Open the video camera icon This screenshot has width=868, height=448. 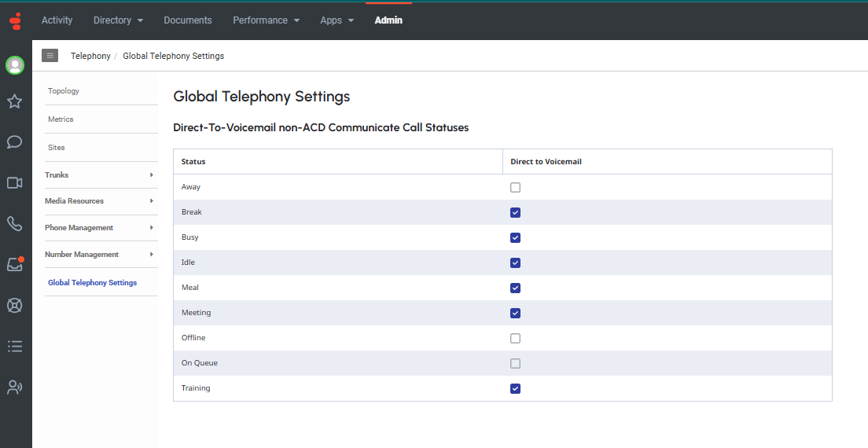pyautogui.click(x=15, y=183)
